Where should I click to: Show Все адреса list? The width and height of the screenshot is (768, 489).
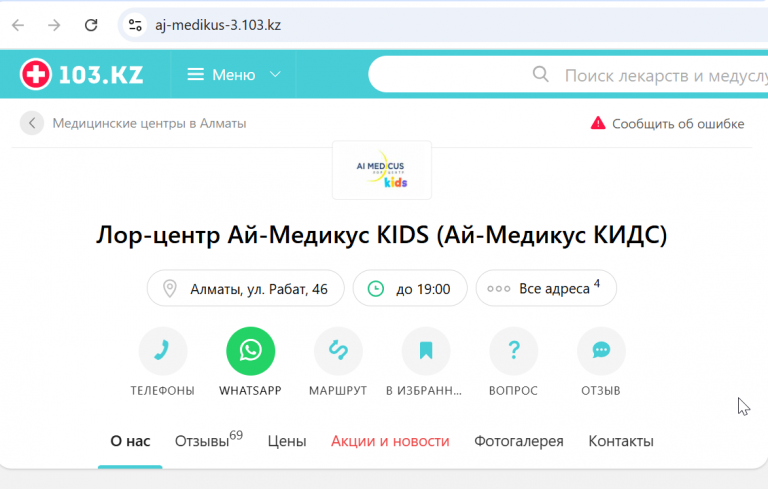(x=546, y=289)
